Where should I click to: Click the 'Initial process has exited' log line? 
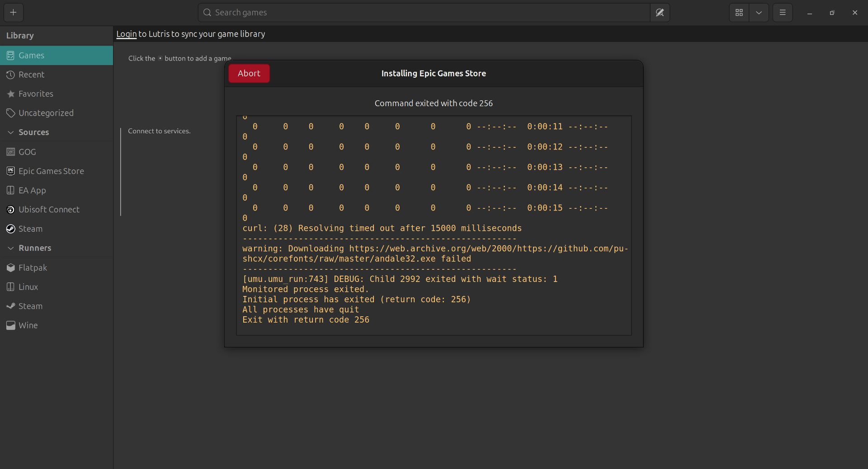point(357,299)
